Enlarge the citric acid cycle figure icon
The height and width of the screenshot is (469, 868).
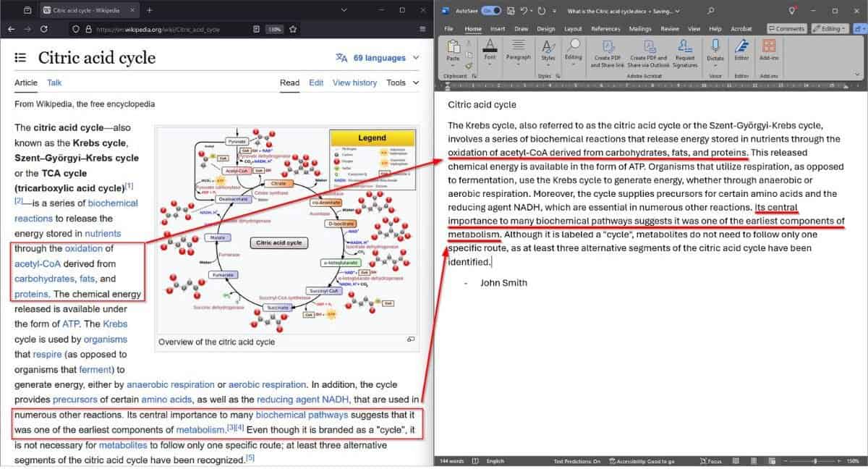(x=411, y=339)
